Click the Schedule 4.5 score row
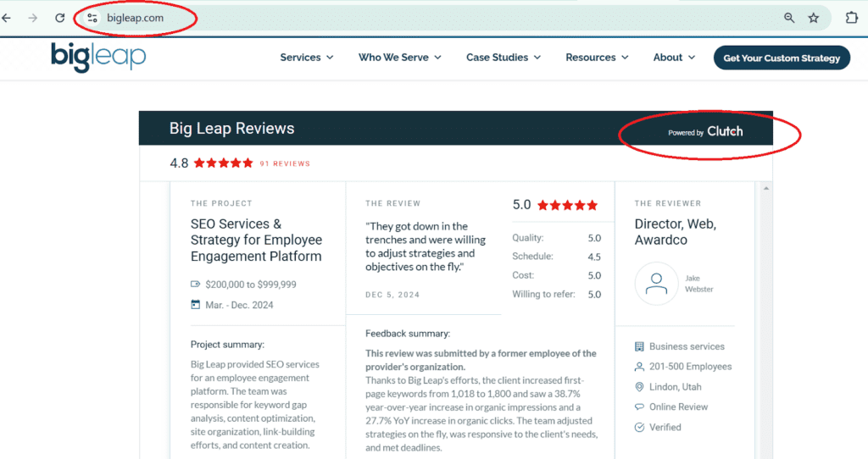The image size is (868, 459). click(556, 257)
